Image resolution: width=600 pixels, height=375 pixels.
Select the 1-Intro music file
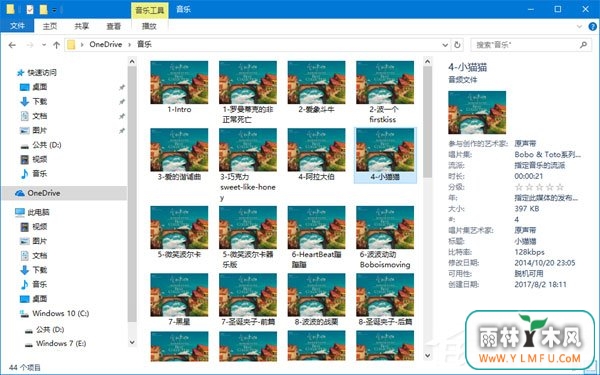(179, 87)
